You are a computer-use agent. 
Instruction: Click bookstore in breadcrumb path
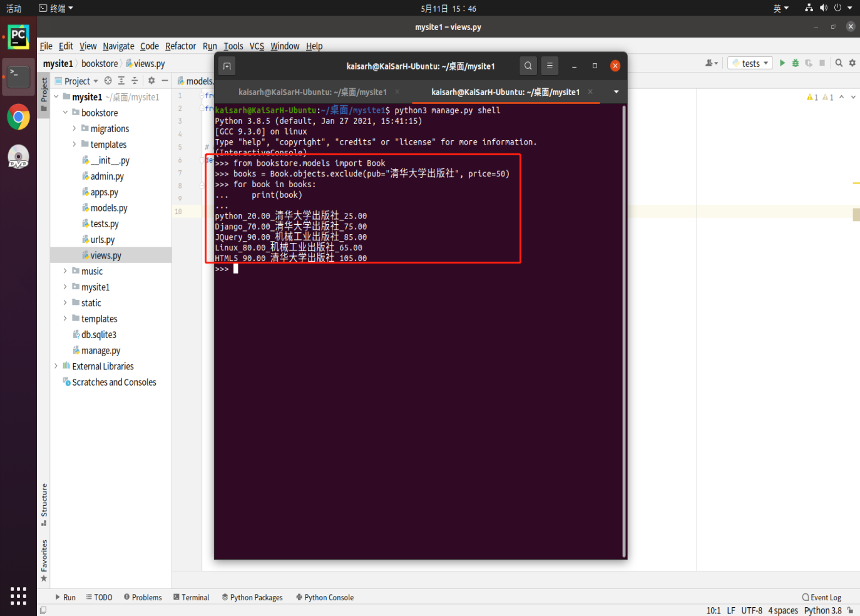click(100, 63)
